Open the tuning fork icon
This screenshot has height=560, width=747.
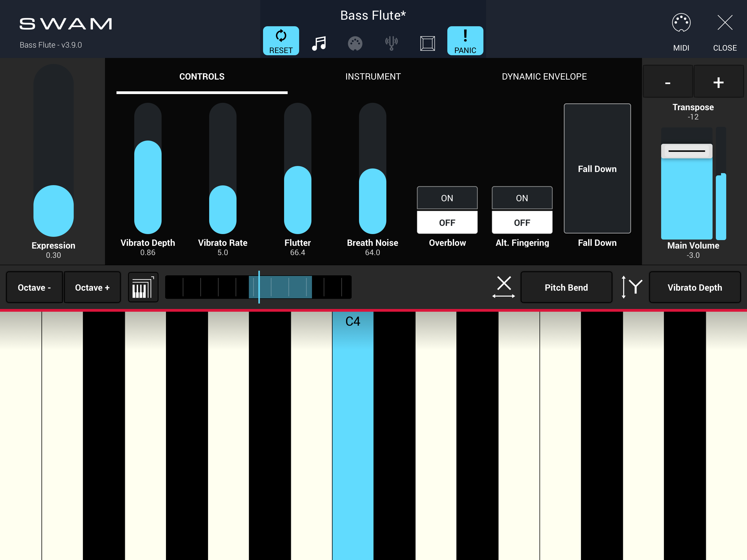point(391,43)
